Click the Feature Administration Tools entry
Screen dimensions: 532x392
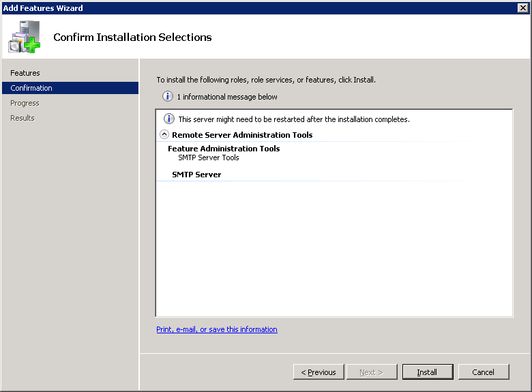(224, 149)
